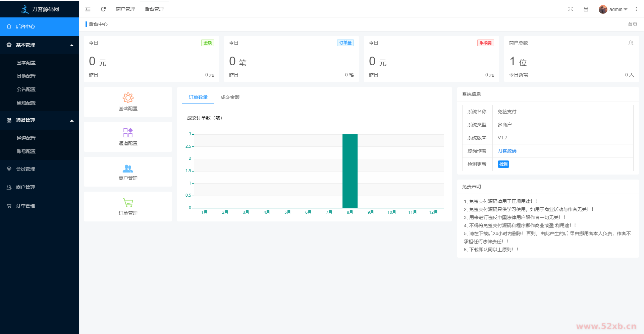The image size is (644, 334).
Task: Click the 检测 update check button
Action: 503,164
